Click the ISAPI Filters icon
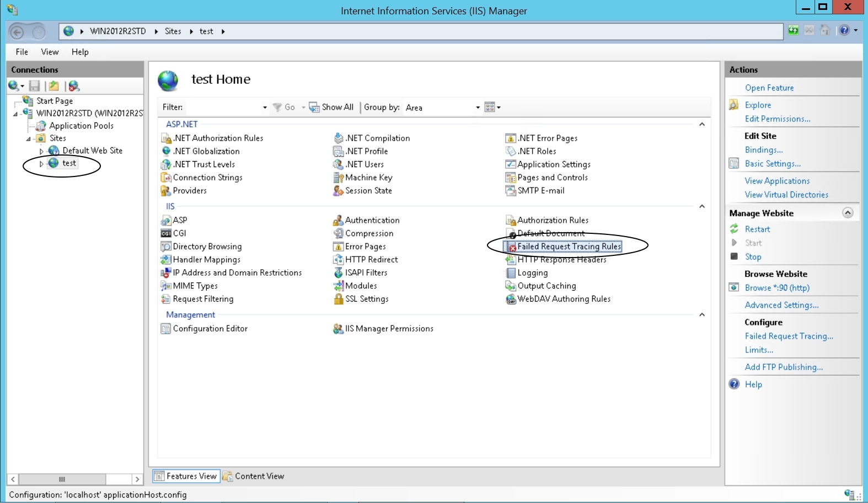 point(339,273)
